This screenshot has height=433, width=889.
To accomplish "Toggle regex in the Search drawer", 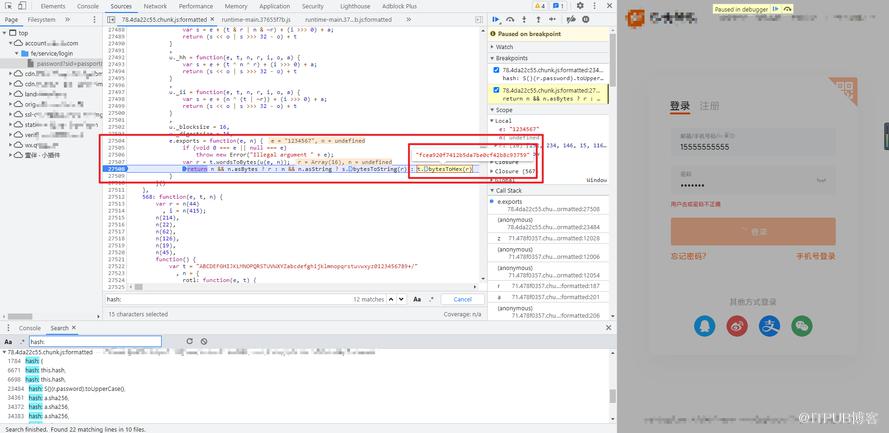I will [x=22, y=342].
